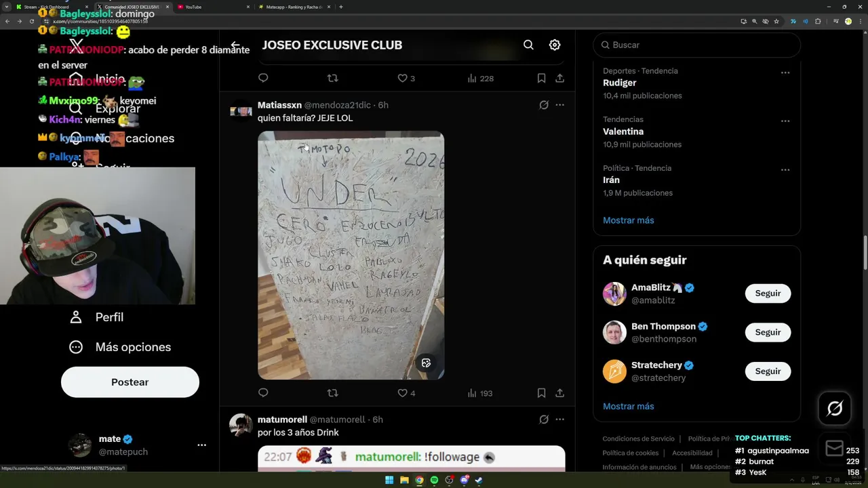Reload the page in the browser
The image size is (868, 488).
31,21
